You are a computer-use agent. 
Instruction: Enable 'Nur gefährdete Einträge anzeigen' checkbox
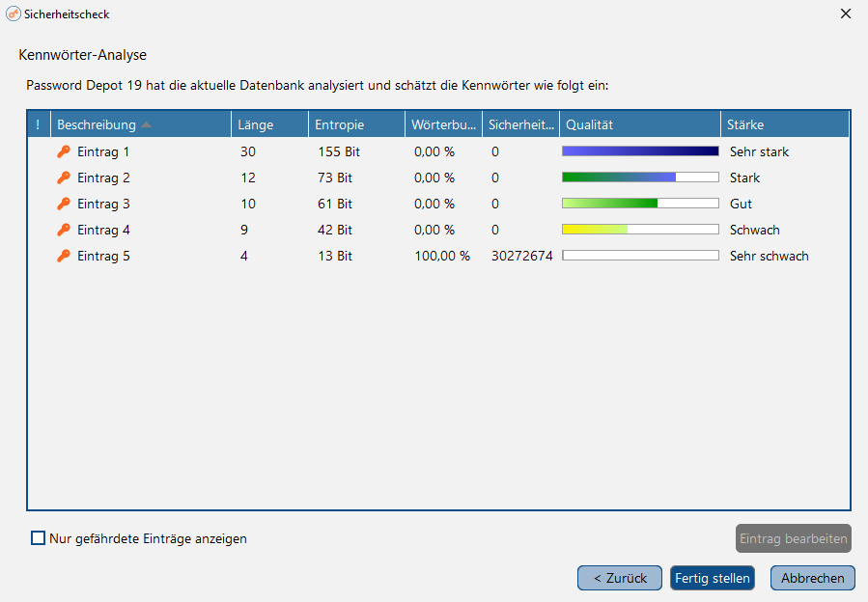pyautogui.click(x=39, y=537)
